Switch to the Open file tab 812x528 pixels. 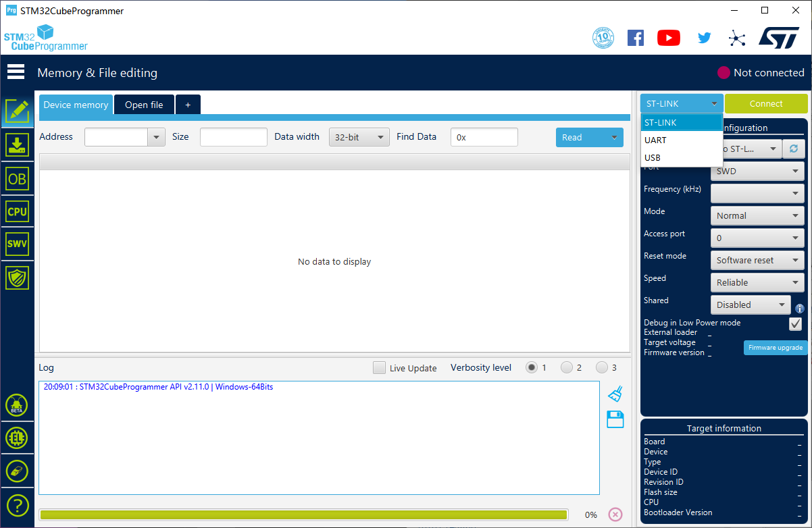pyautogui.click(x=144, y=105)
